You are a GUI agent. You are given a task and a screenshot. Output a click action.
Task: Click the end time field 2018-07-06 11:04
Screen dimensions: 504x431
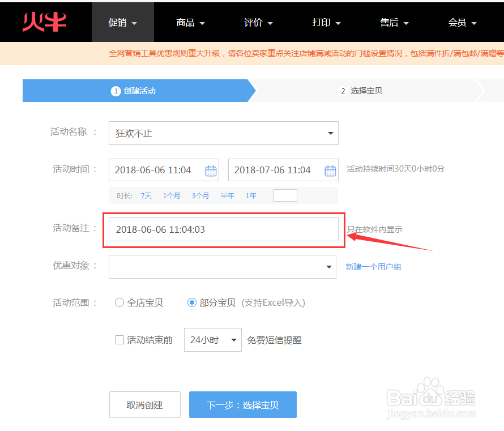pyautogui.click(x=283, y=170)
